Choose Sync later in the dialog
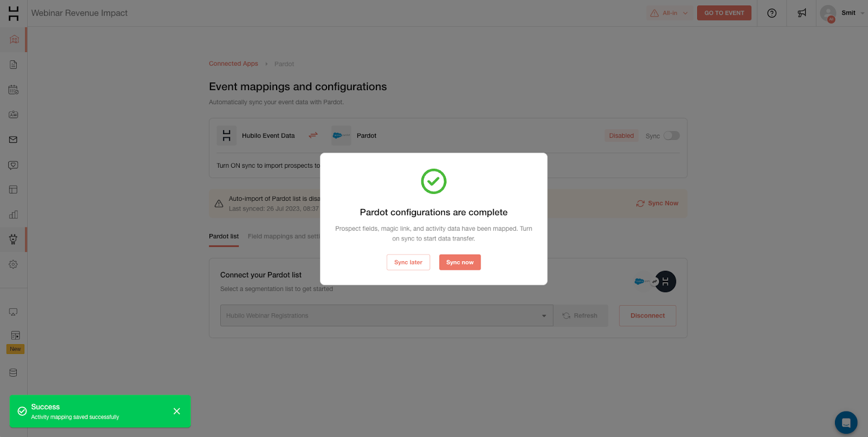868x437 pixels. coord(408,262)
